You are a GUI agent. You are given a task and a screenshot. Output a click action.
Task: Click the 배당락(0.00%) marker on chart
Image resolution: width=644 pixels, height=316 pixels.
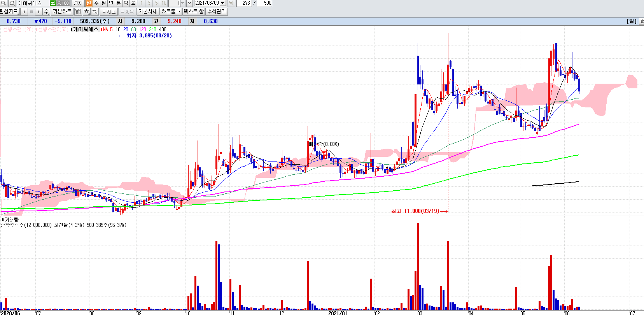324,144
